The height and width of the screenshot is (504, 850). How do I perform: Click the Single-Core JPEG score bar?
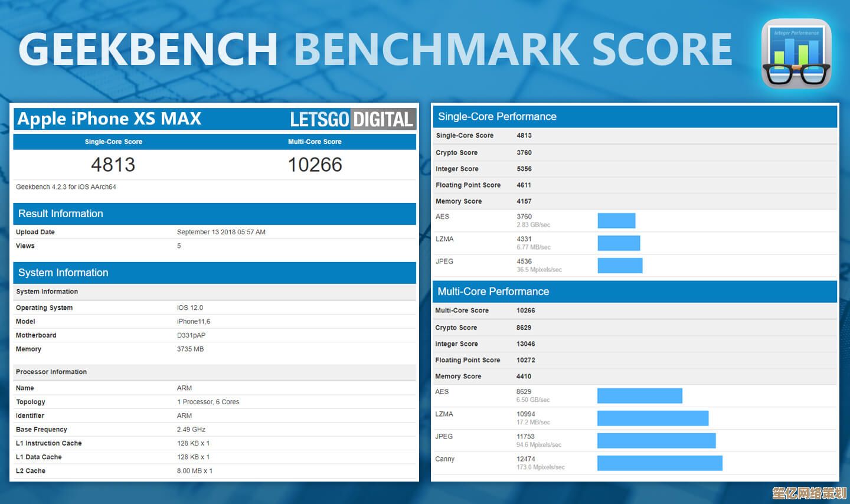620,266
